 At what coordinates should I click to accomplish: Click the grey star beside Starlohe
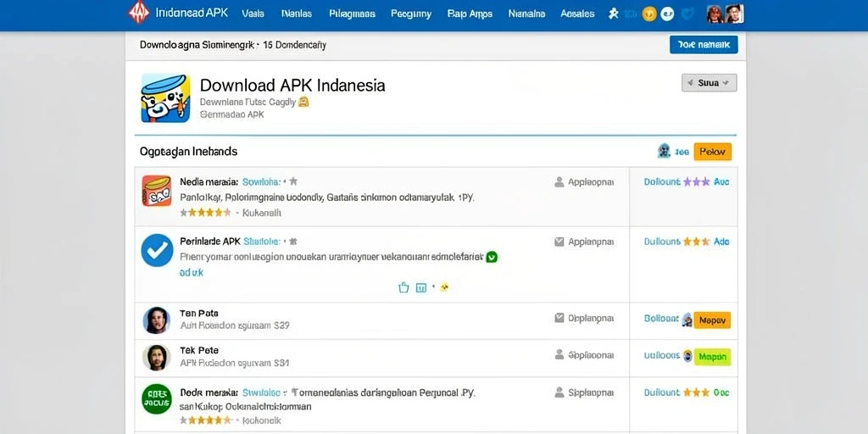coord(293,242)
